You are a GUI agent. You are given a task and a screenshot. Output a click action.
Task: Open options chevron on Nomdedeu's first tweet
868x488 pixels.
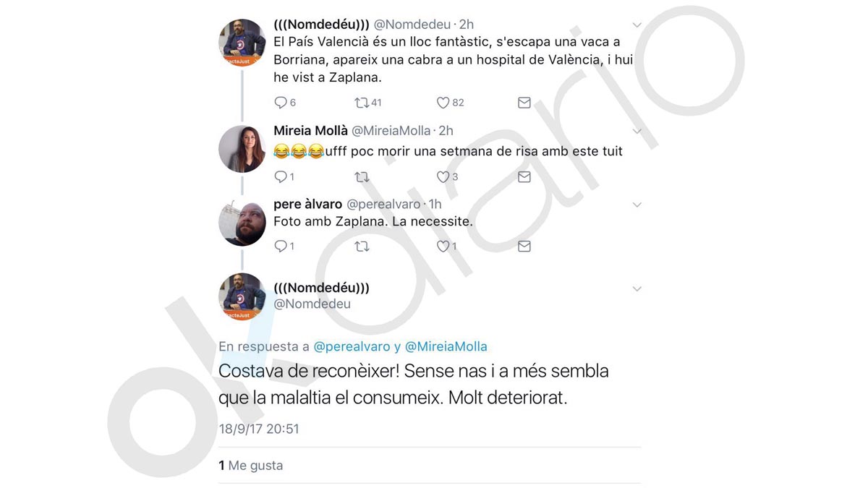637,25
